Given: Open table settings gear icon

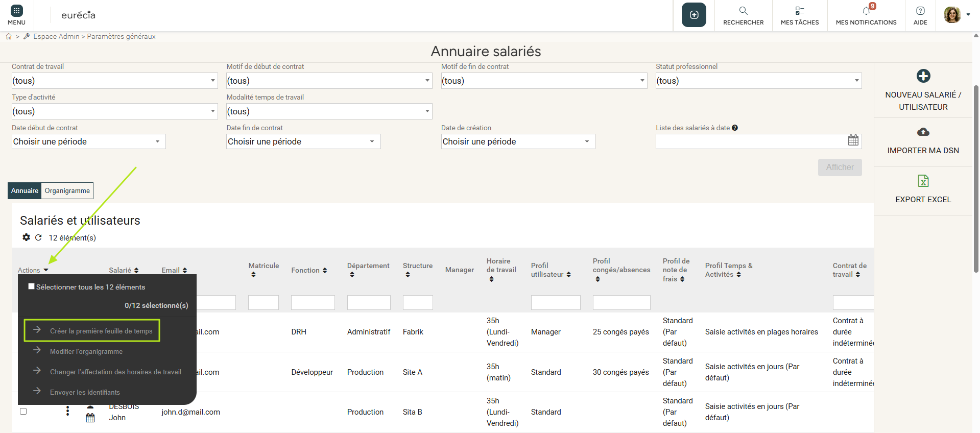Looking at the screenshot, I should tap(26, 237).
